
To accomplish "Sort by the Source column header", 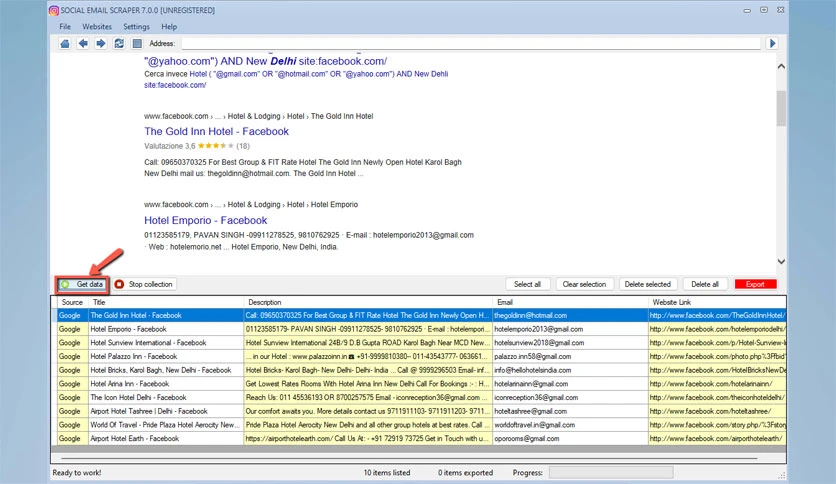I will (72, 302).
